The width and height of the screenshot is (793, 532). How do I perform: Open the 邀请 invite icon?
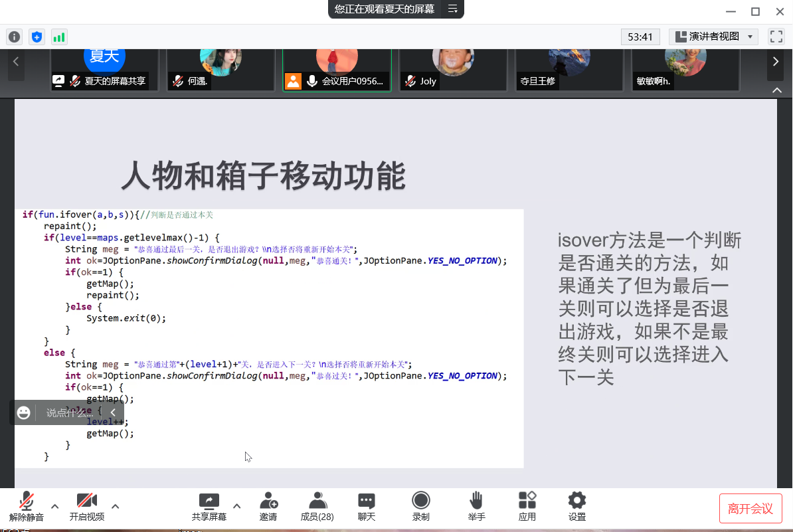(x=268, y=506)
